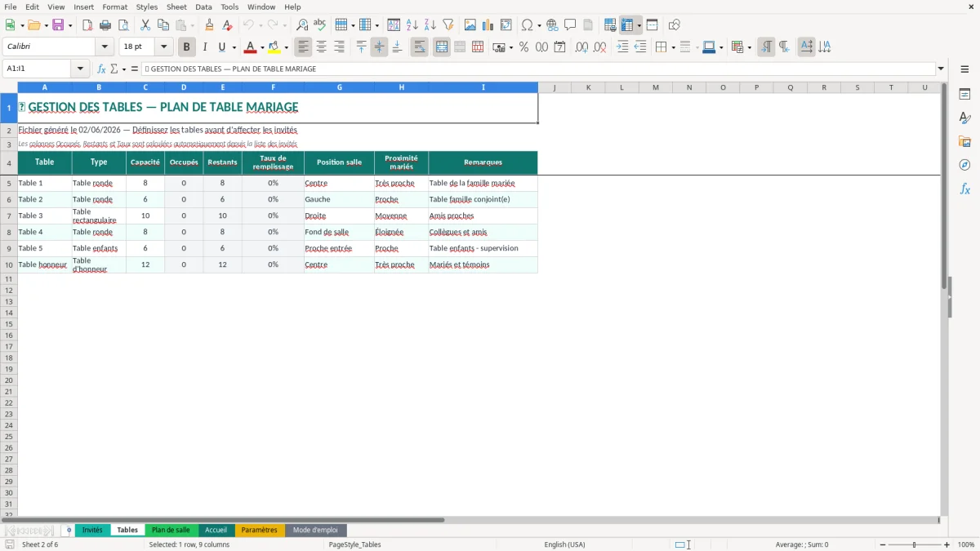Run the spelling check
Image resolution: width=980 pixels, height=551 pixels.
(320, 25)
